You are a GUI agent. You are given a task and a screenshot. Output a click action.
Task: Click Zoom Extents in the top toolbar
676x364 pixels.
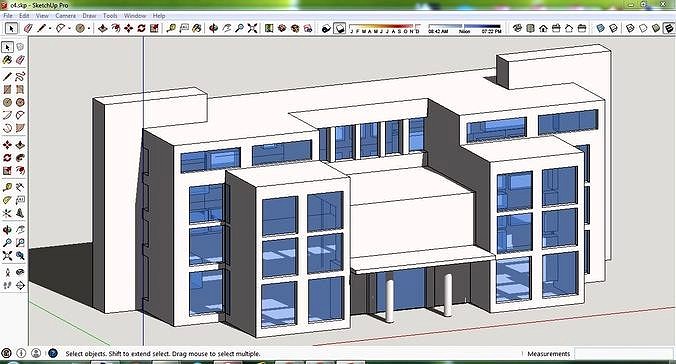click(253, 28)
